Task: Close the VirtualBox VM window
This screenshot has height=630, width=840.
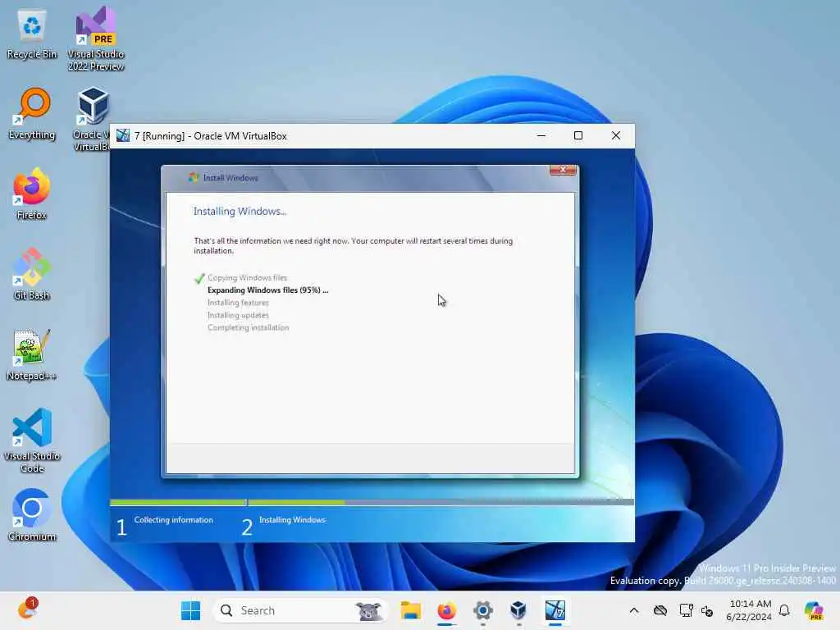Action: click(x=616, y=135)
